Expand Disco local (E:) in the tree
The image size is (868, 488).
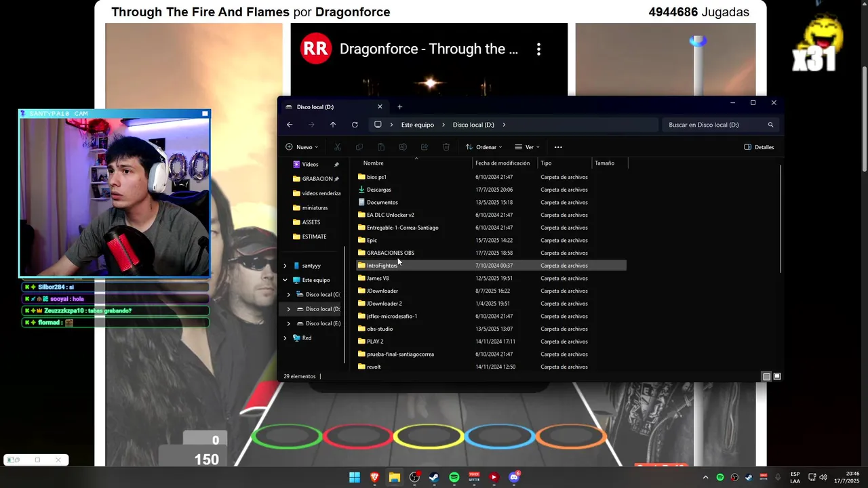289,323
